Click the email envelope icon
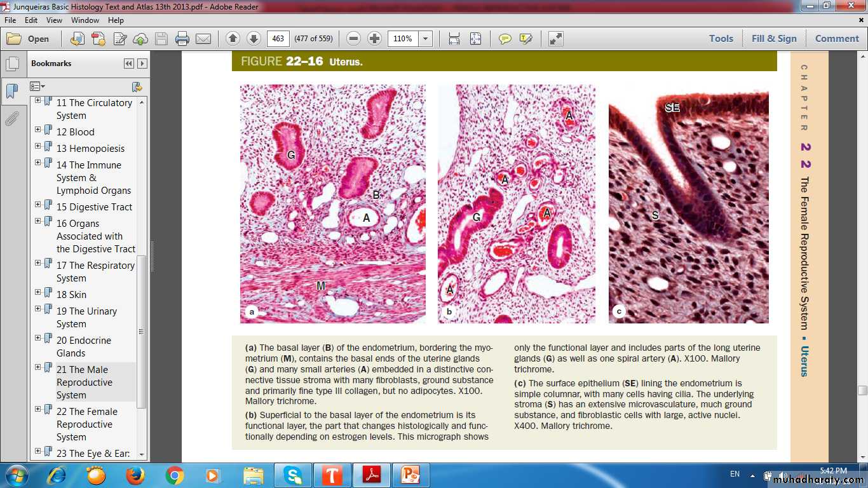The height and width of the screenshot is (488, 868). coord(203,39)
